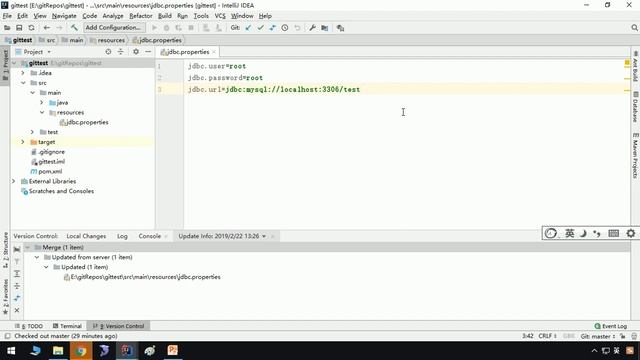Click Collapse All icon in Project panel
The width and height of the screenshot is (640, 360).
[120, 52]
